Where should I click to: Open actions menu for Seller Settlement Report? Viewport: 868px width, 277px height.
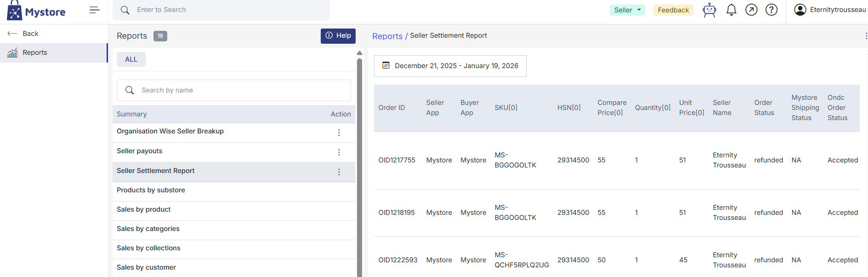[x=339, y=172]
